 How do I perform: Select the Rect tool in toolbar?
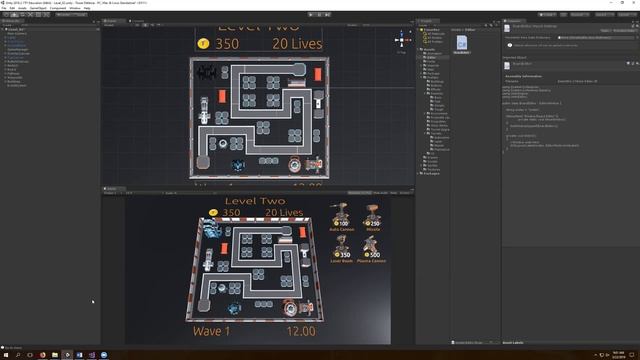point(38,15)
